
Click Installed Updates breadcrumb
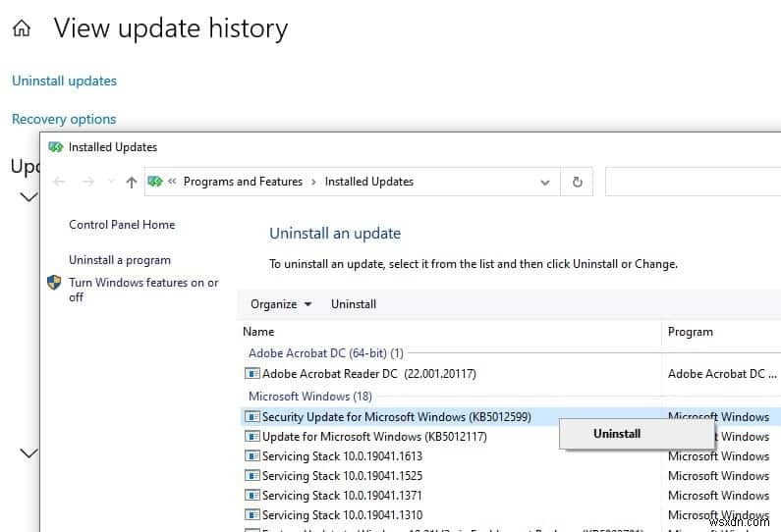click(x=369, y=182)
